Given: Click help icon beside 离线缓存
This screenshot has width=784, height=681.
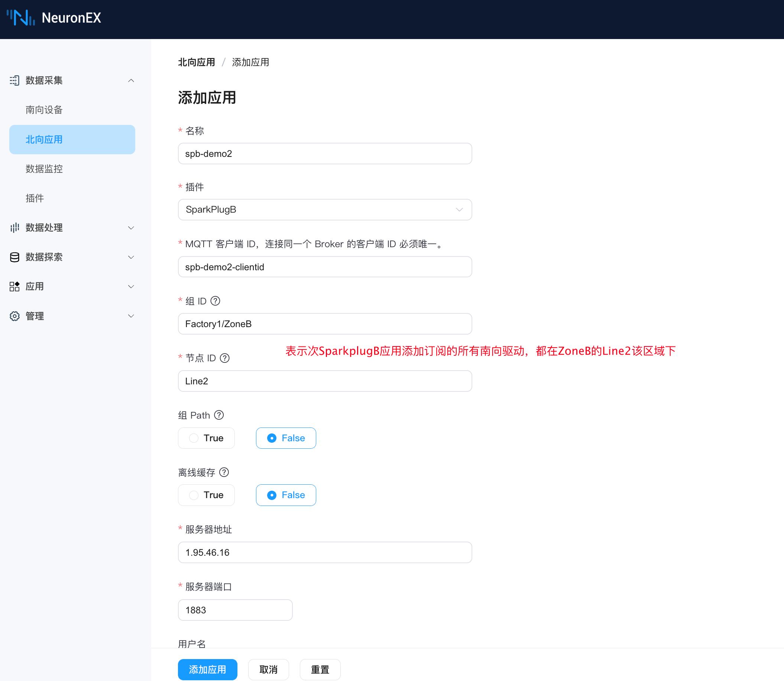Looking at the screenshot, I should click(224, 472).
